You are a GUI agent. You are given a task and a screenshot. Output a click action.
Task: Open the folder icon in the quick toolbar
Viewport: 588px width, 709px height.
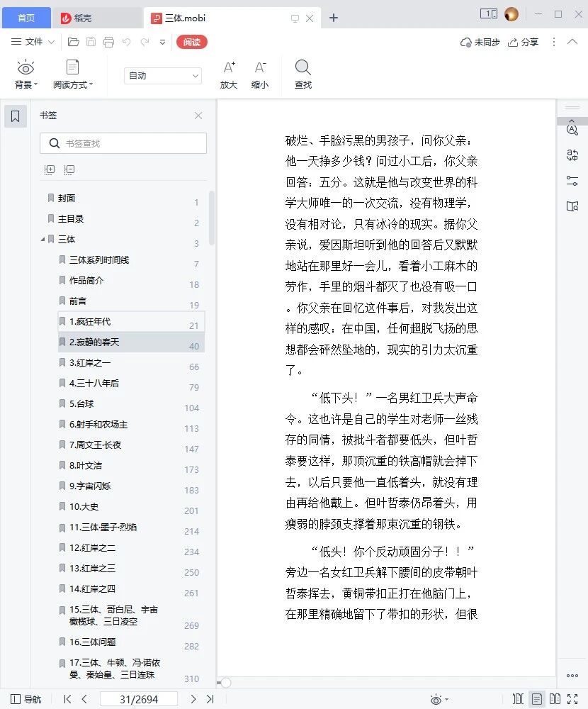coord(73,42)
